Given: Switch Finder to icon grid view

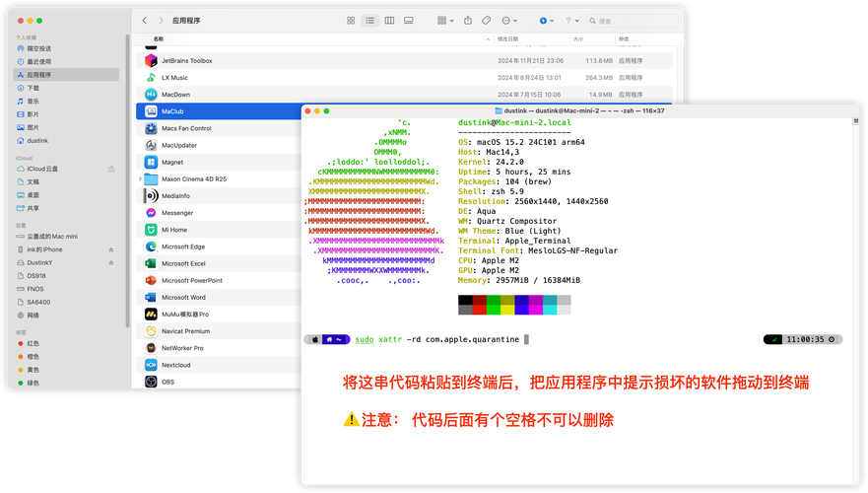Looking at the screenshot, I should (x=351, y=20).
